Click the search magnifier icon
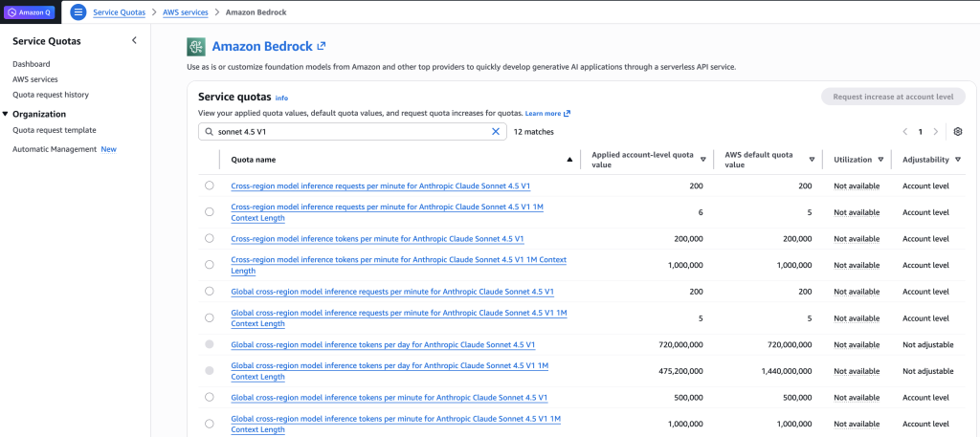This screenshot has width=980, height=437. pos(209,132)
